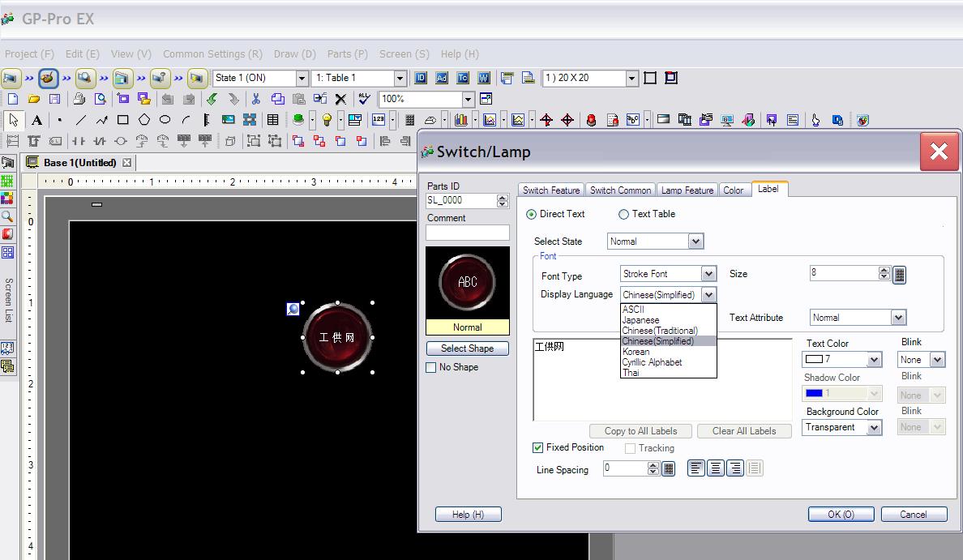This screenshot has height=560, width=963.
Task: Click the scissors Cut icon
Action: [255, 99]
